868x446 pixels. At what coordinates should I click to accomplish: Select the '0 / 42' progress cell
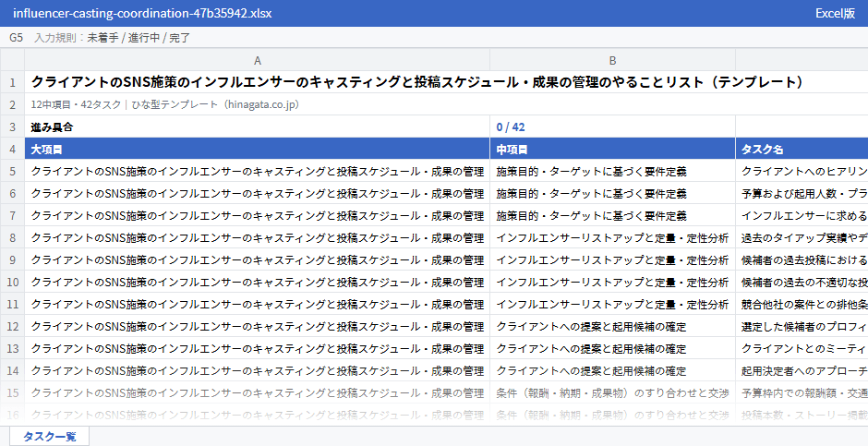pyautogui.click(x=613, y=127)
